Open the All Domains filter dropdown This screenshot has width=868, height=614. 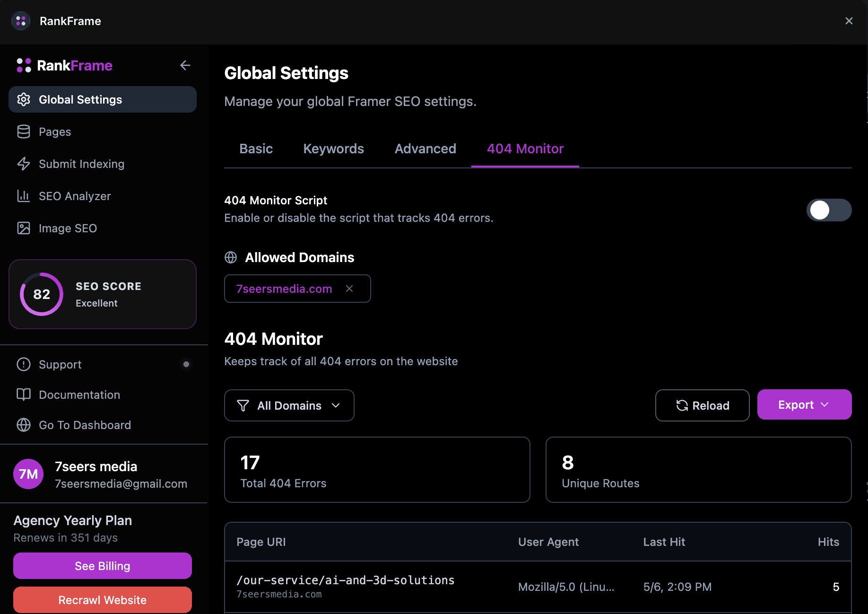click(x=289, y=405)
